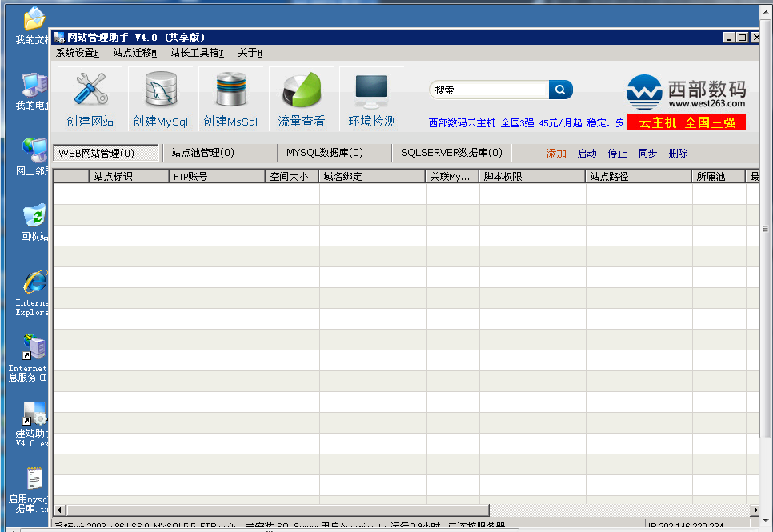The width and height of the screenshot is (773, 532).
Task: Click the blue search magnifier button
Action: coord(561,90)
